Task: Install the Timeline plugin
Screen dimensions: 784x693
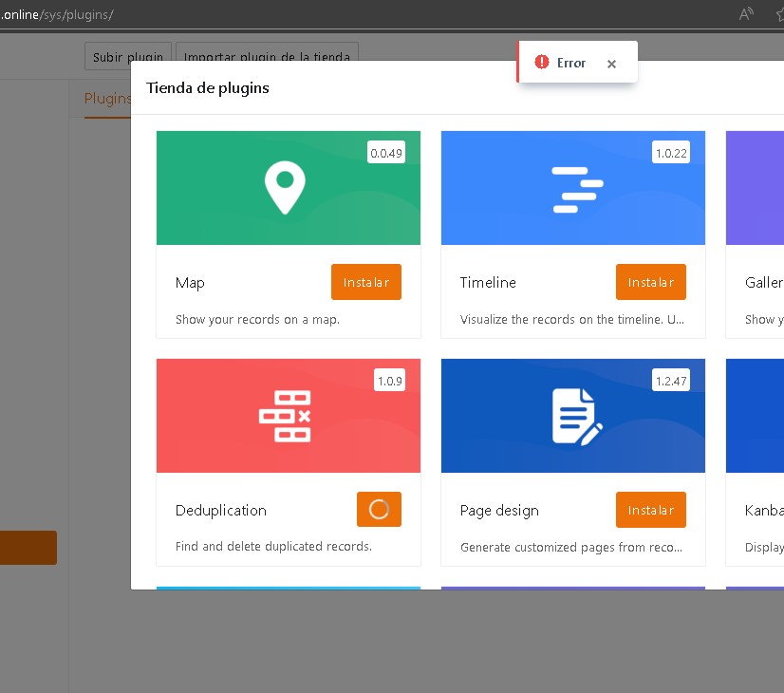Action: pos(650,282)
